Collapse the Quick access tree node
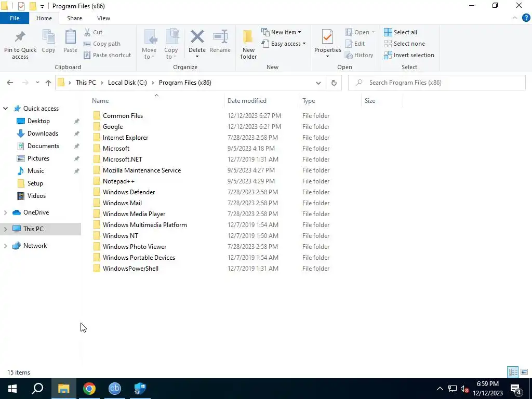532x399 pixels. point(5,109)
